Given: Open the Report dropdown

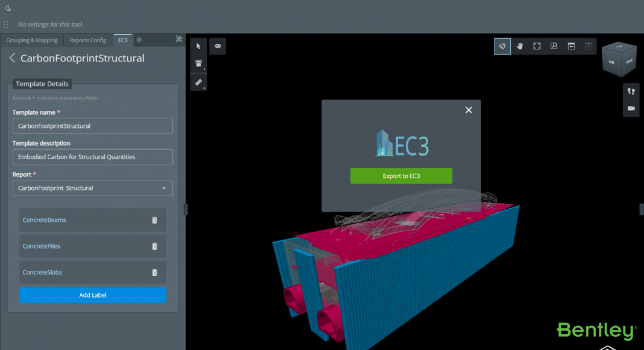Looking at the screenshot, I should pos(93,188).
